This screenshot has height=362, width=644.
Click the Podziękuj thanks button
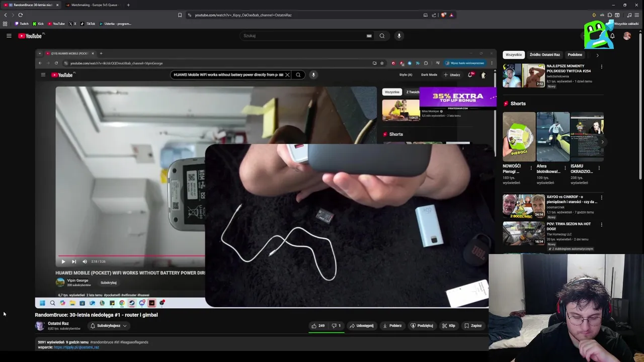422,326
